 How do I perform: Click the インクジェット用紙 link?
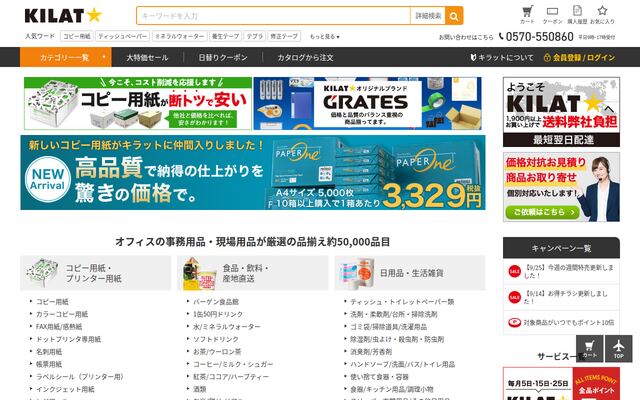point(65,389)
